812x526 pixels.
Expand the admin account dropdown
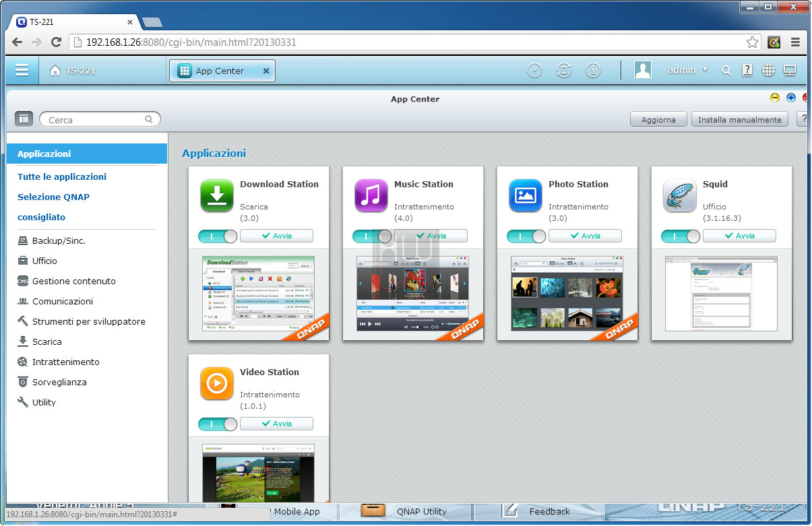(x=688, y=70)
